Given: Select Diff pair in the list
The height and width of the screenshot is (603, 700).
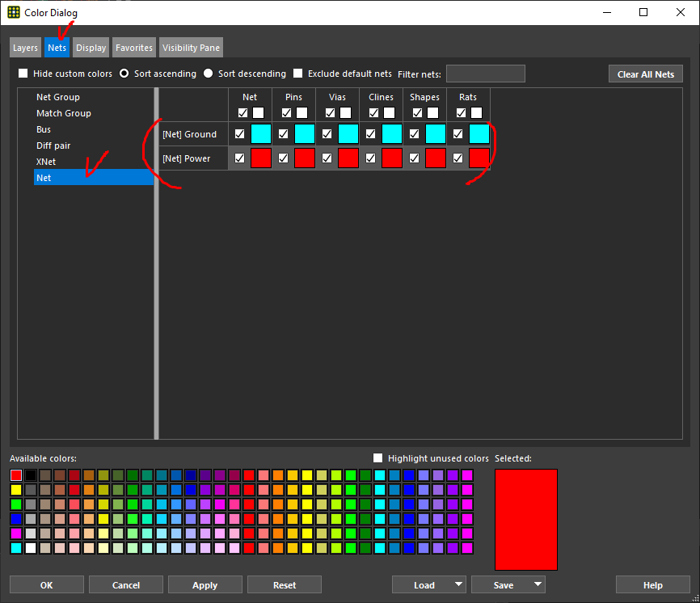Looking at the screenshot, I should pyautogui.click(x=53, y=145).
